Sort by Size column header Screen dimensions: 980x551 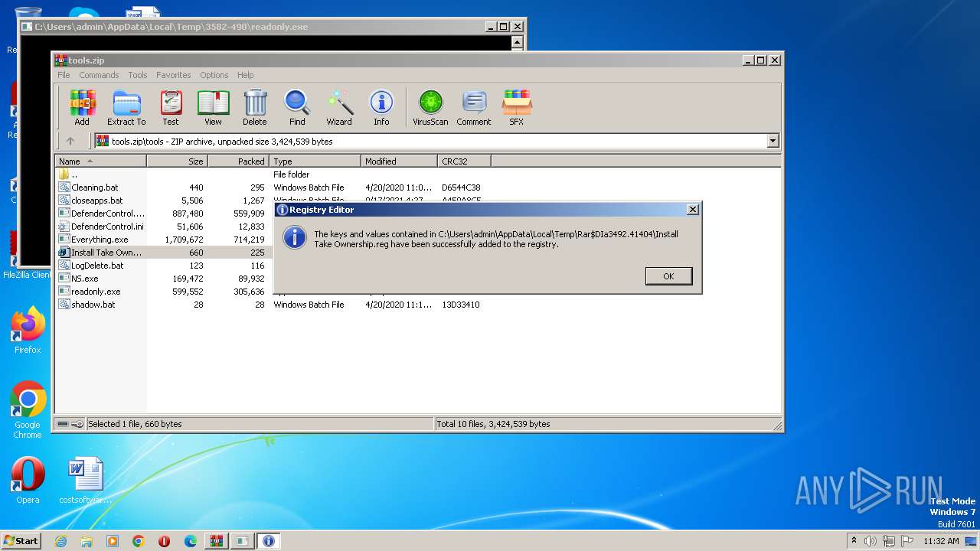[x=177, y=161]
